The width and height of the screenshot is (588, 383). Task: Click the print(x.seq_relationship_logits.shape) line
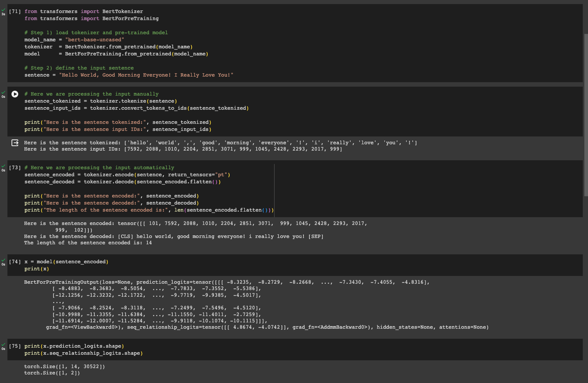[x=84, y=353]
